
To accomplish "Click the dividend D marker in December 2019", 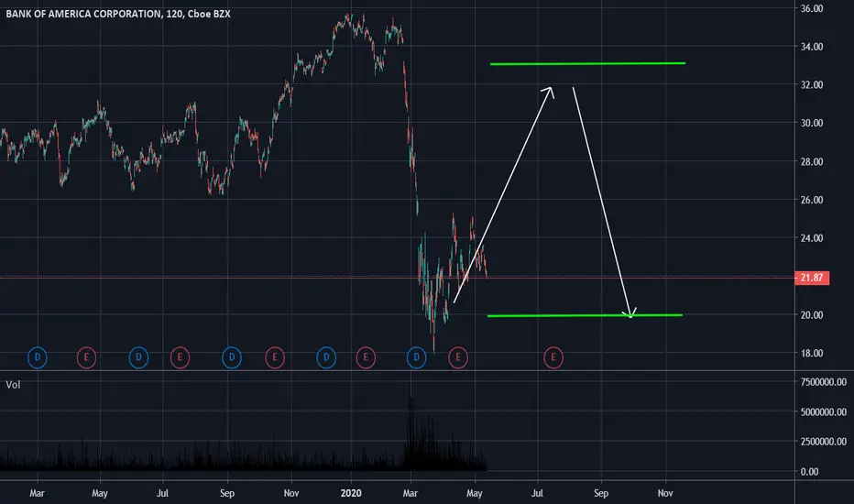I will 326,357.
